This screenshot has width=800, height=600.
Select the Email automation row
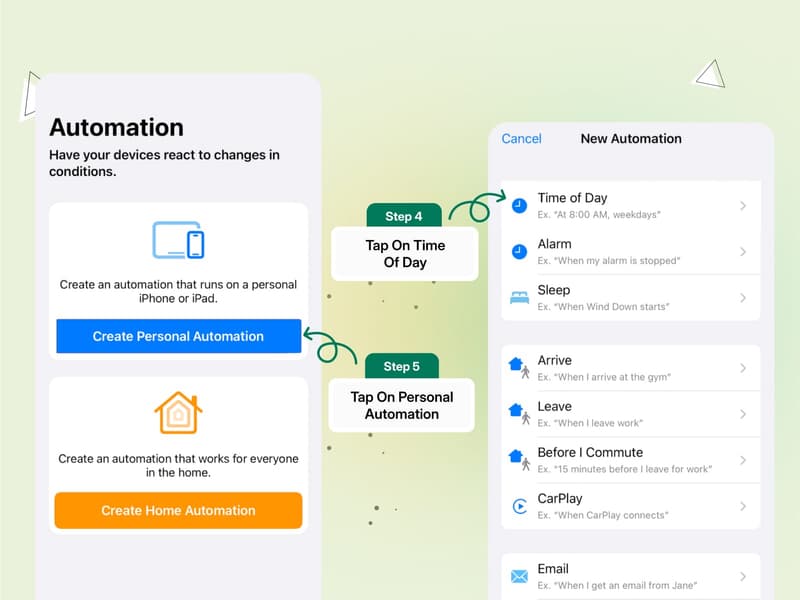click(630, 575)
